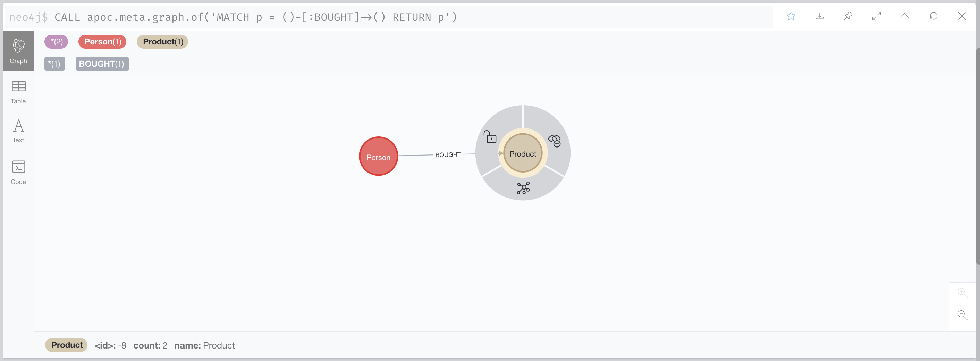The height and width of the screenshot is (361, 980).
Task: Select the Person node in the graph
Action: pos(378,156)
